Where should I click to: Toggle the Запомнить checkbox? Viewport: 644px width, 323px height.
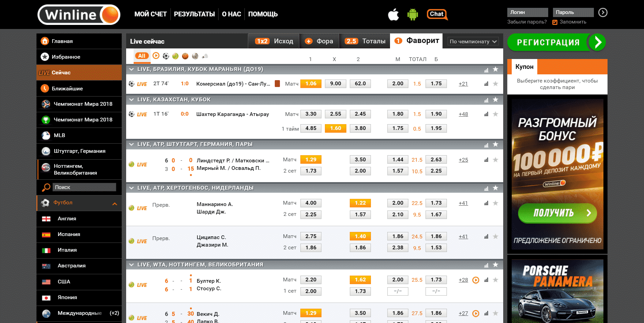(555, 22)
